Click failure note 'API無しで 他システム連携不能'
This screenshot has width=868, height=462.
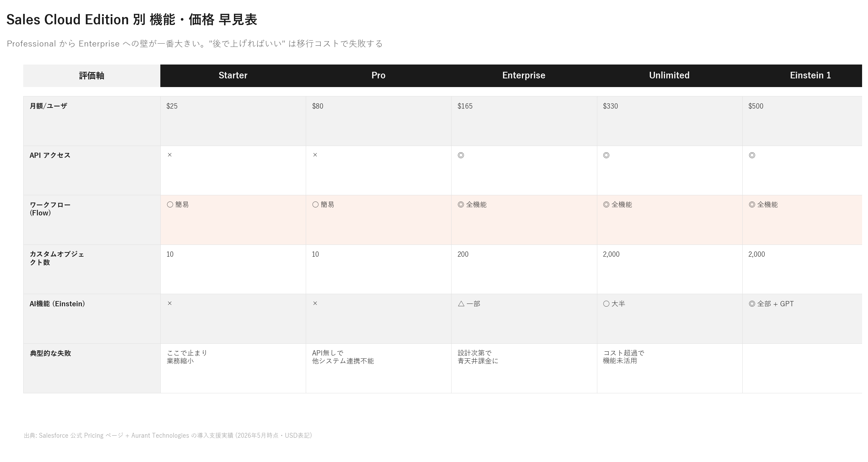[x=343, y=357]
